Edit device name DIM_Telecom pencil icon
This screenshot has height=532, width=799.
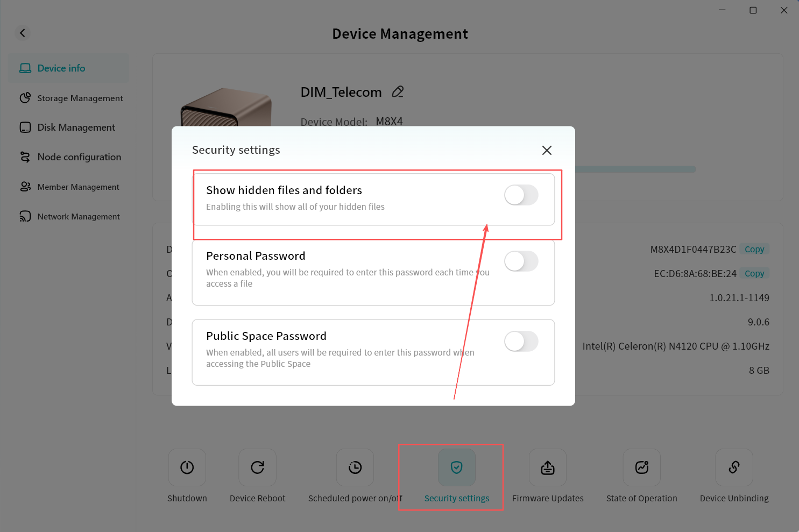coord(398,92)
